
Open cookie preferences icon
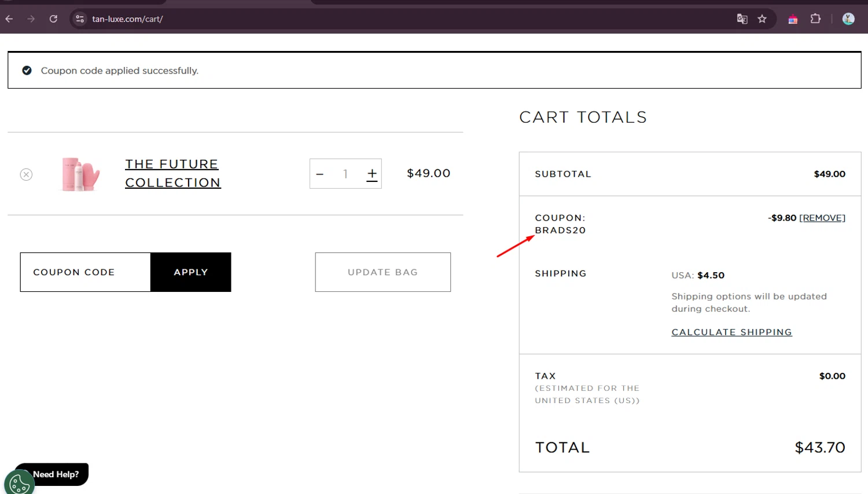(19, 482)
